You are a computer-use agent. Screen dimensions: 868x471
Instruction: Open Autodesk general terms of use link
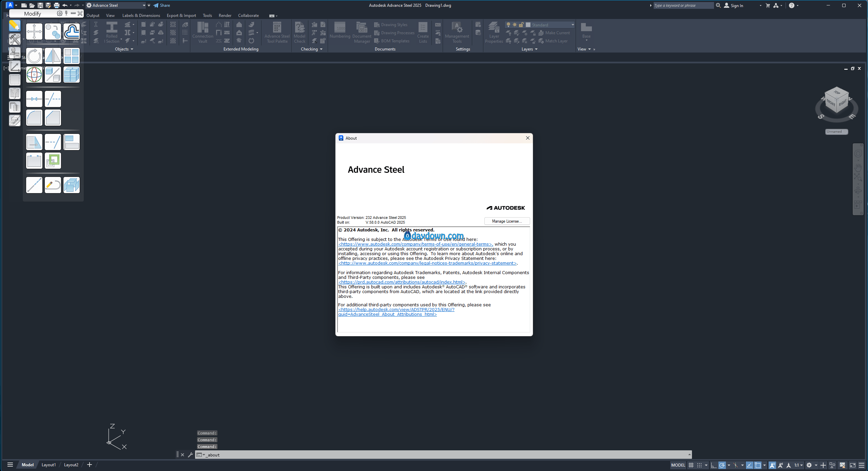pos(415,244)
